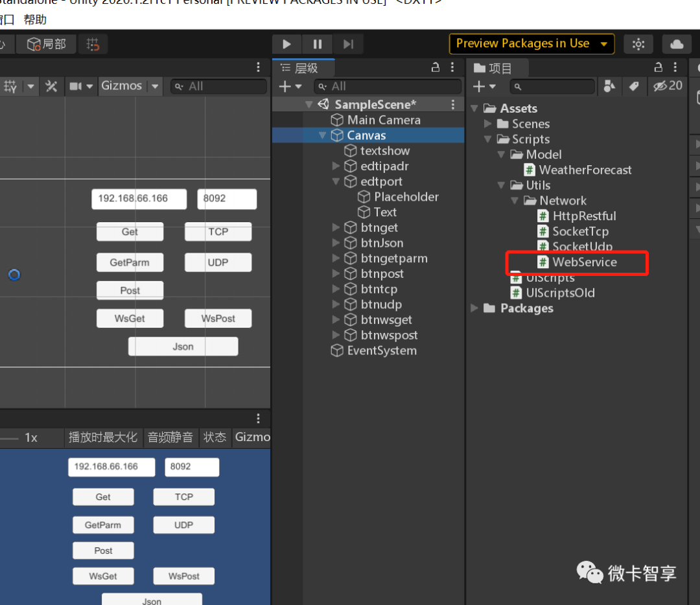Toggle hidden packages visibility eye icon
This screenshot has height=605, width=700.
tap(668, 86)
